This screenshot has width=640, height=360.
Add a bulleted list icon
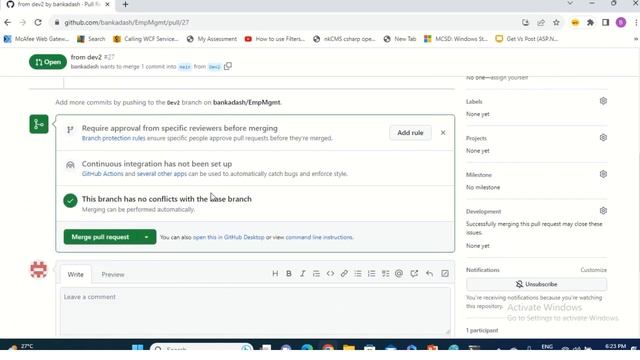pyautogui.click(x=358, y=273)
